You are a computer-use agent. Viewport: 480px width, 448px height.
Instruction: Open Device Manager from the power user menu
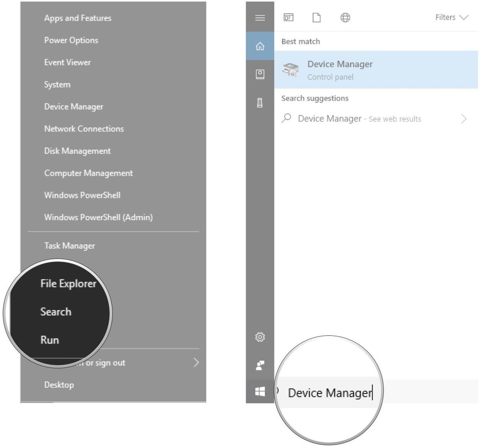(74, 106)
